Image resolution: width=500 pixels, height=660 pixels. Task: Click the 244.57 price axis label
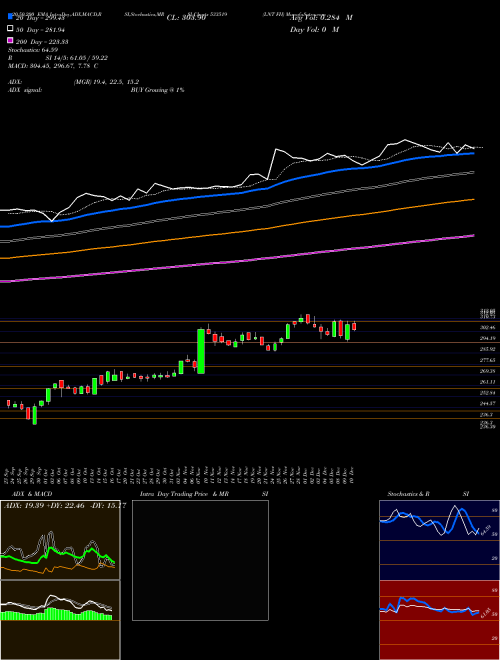point(487,404)
